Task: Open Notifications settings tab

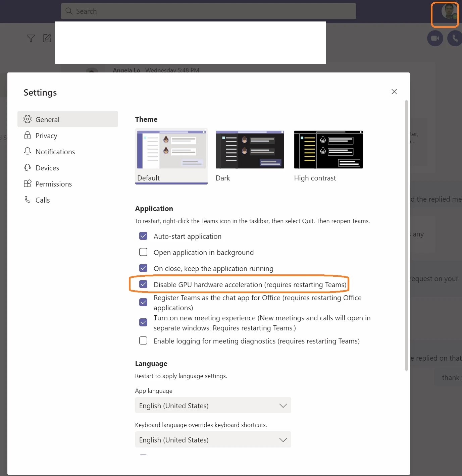Action: click(x=68, y=151)
